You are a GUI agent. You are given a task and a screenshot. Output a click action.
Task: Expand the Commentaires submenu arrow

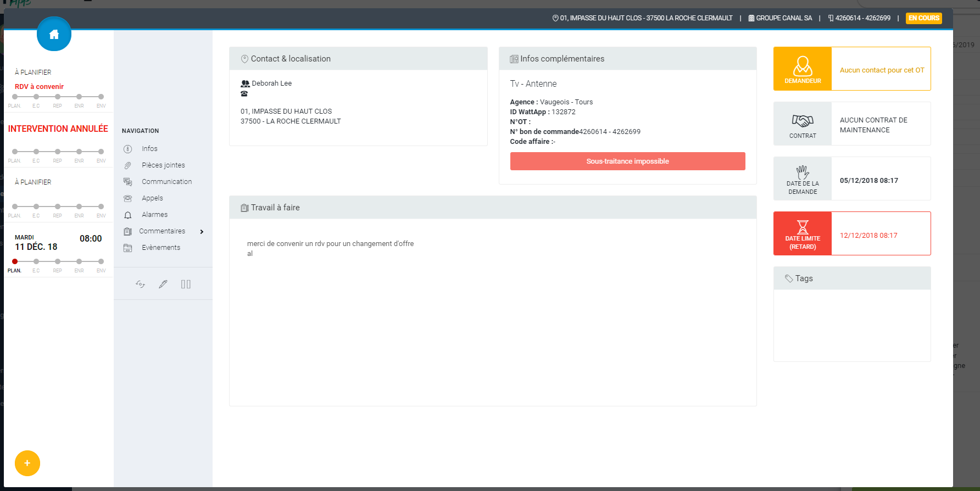pyautogui.click(x=202, y=232)
